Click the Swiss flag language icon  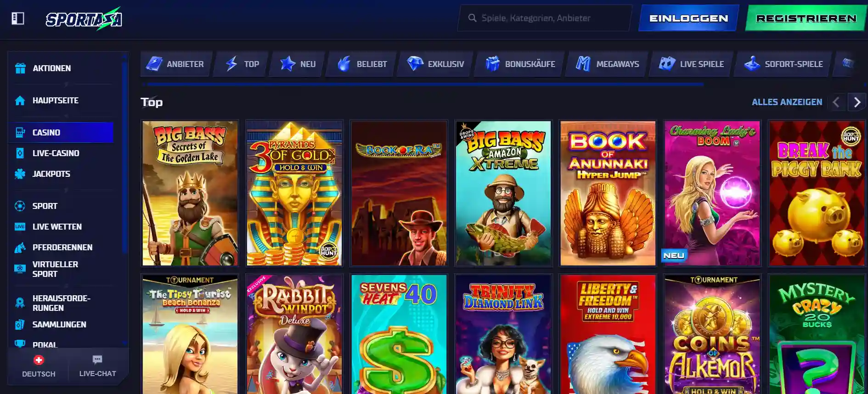point(39,360)
